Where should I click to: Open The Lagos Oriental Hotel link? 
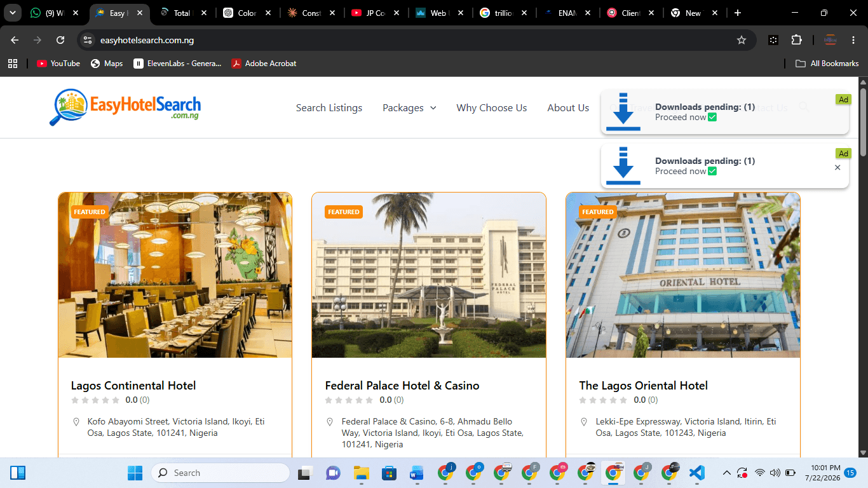[x=644, y=386]
